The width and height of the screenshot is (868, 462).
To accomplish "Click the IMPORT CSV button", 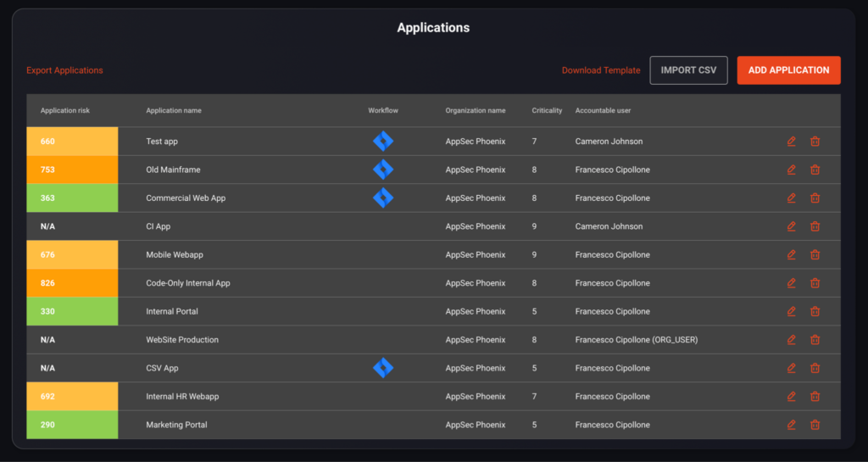I will point(688,70).
